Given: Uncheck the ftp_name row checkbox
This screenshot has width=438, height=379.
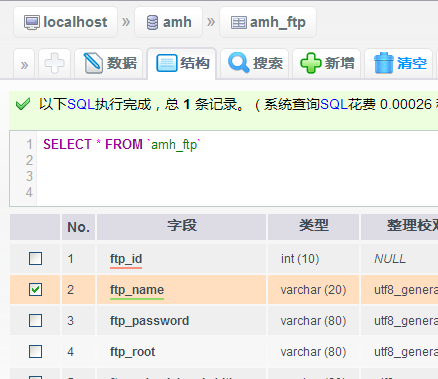Looking at the screenshot, I should 35,290.
